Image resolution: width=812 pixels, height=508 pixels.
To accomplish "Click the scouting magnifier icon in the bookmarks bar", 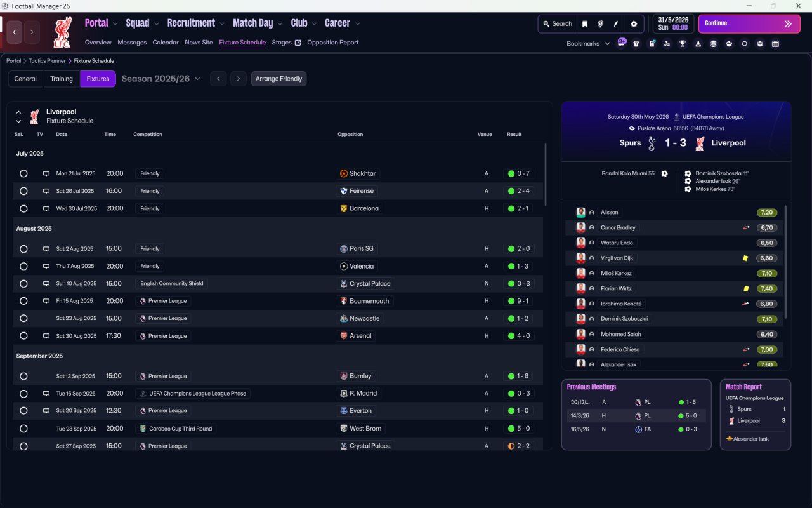I will [667, 44].
